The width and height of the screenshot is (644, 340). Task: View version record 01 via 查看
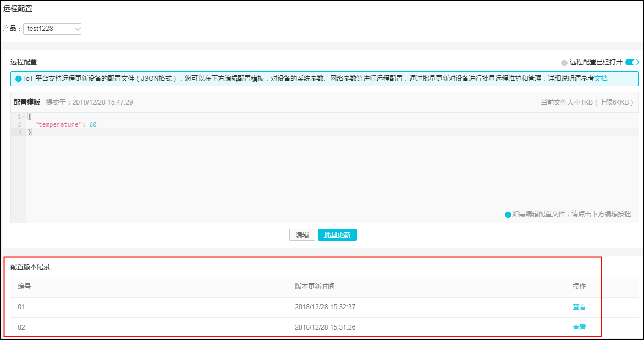coord(579,307)
